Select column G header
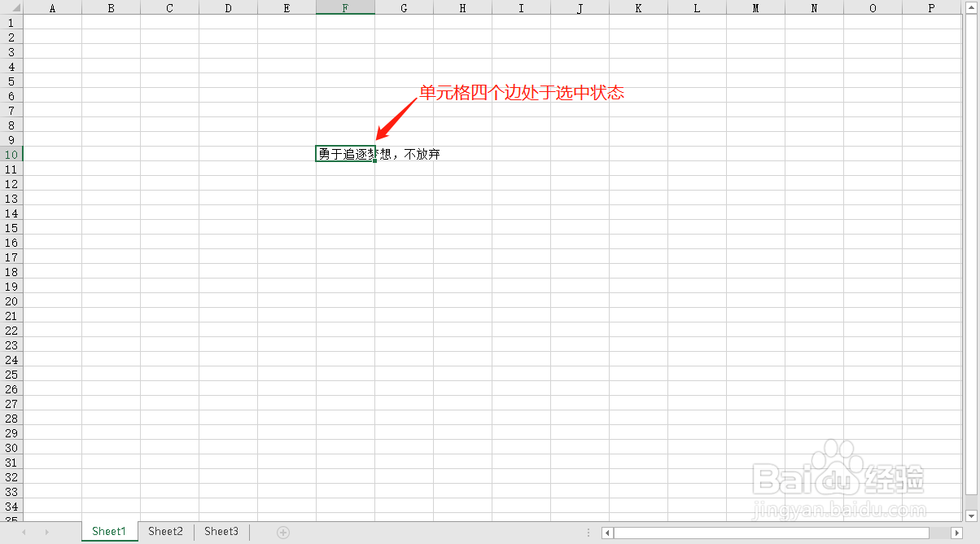 click(404, 7)
